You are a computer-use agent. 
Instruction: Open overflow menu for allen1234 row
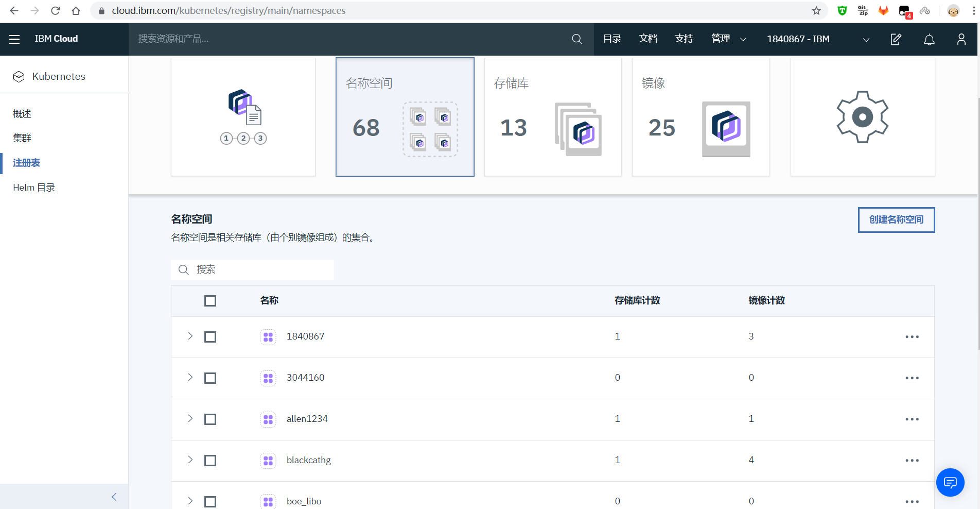[912, 419]
